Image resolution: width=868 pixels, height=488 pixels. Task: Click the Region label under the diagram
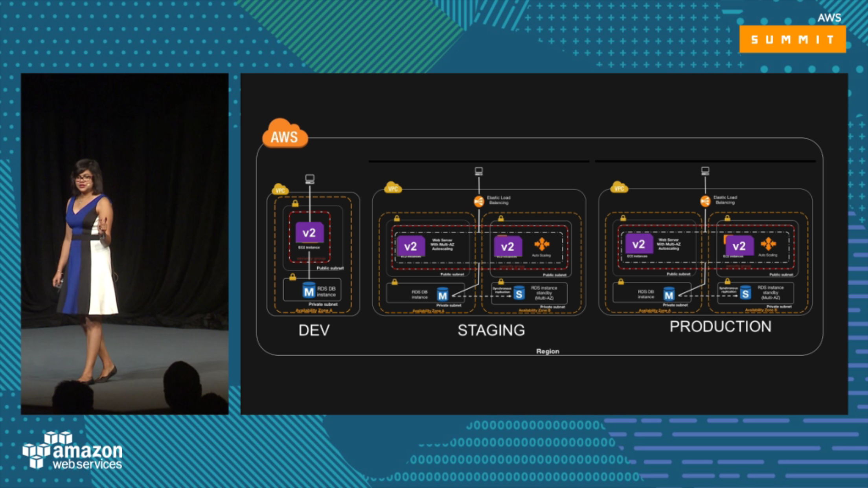click(x=548, y=351)
